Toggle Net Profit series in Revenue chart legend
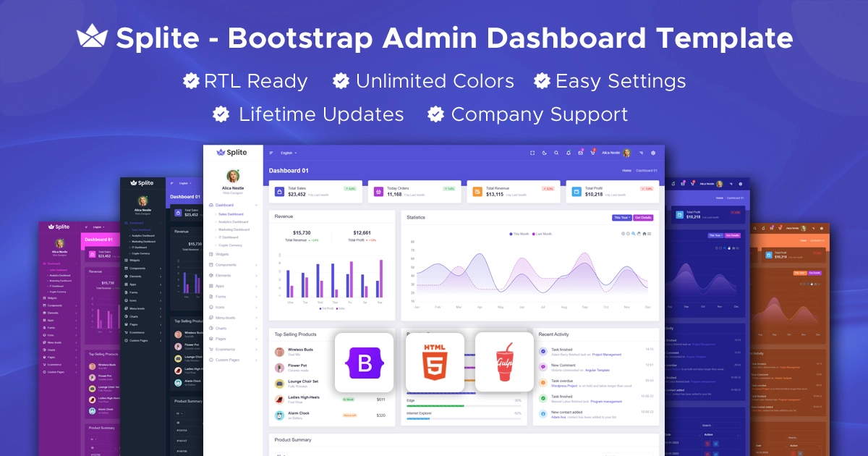This screenshot has height=456, width=868. [327, 308]
